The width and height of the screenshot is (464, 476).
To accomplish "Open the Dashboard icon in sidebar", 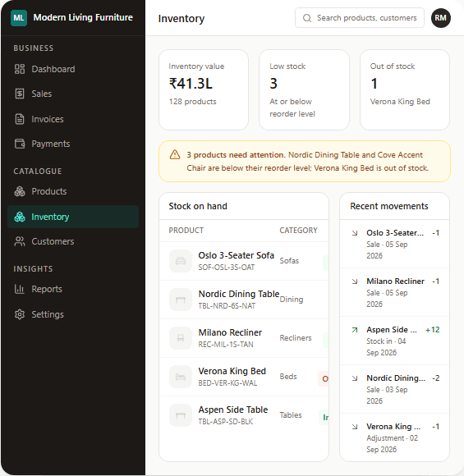I will pyautogui.click(x=20, y=69).
